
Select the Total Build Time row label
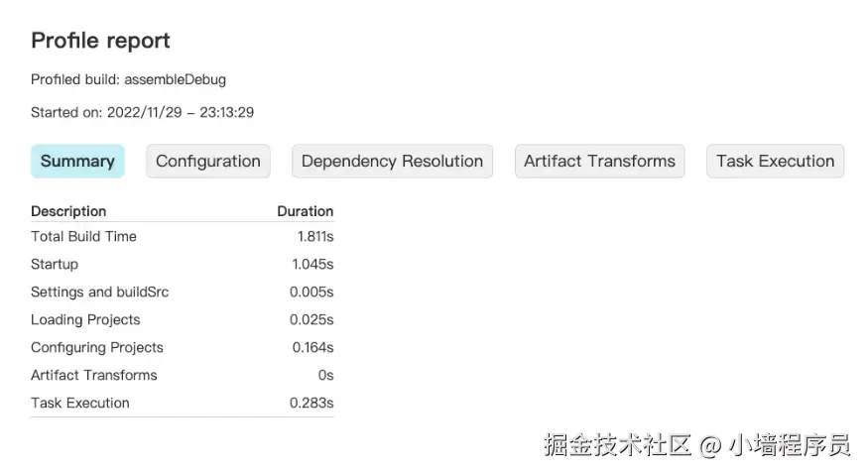coord(83,236)
